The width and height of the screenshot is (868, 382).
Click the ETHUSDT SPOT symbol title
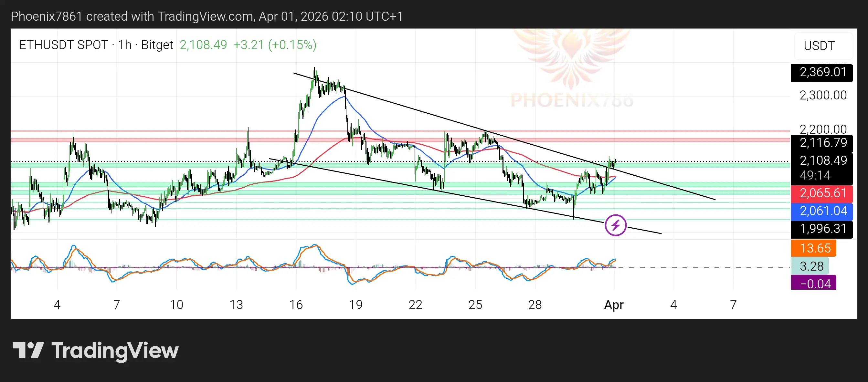coord(63,45)
